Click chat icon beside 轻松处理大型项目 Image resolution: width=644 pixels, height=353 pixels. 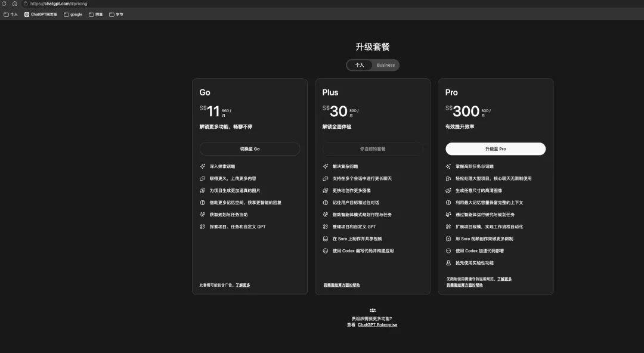pyautogui.click(x=448, y=178)
